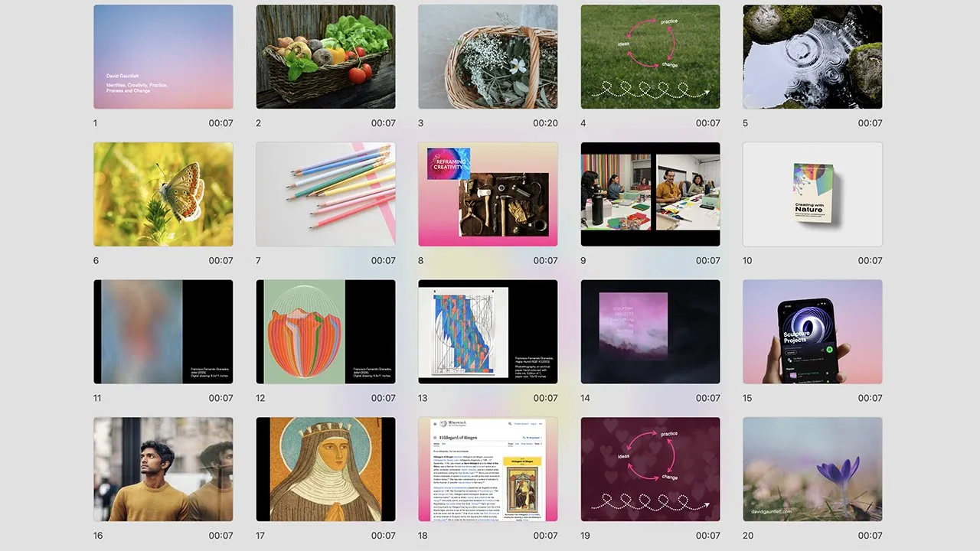Image resolution: width=980 pixels, height=551 pixels.
Task: Choose the man in yellow sweater slide
Action: pos(163,469)
